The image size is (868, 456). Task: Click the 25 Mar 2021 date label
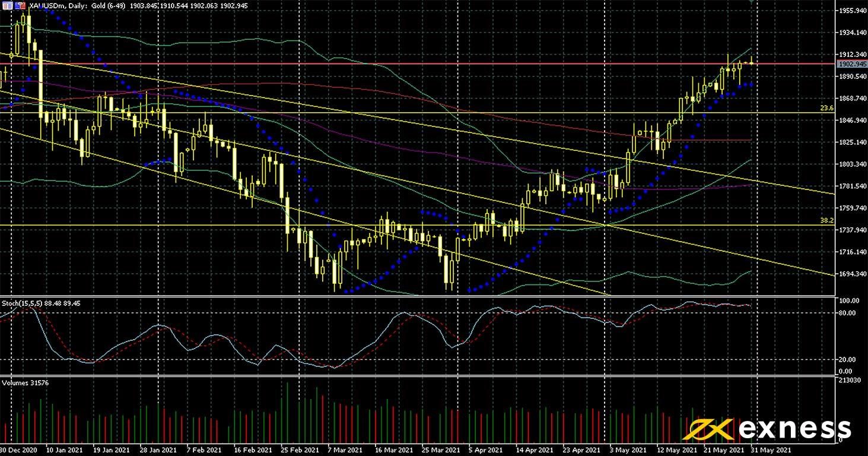[x=442, y=451]
